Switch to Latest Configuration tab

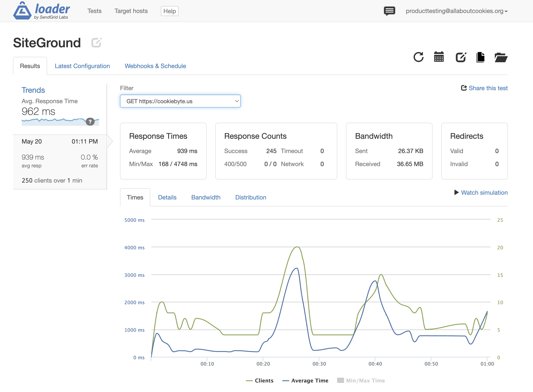coord(82,66)
